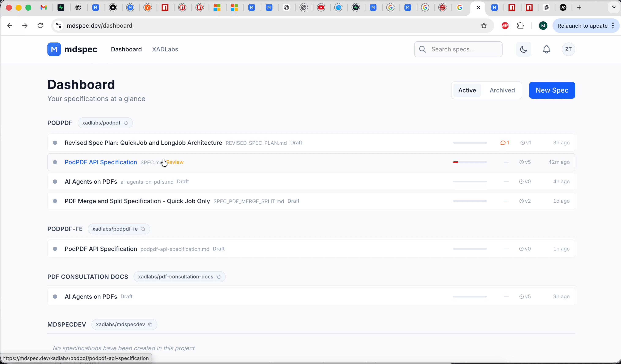Open the notifications bell

click(x=546, y=49)
